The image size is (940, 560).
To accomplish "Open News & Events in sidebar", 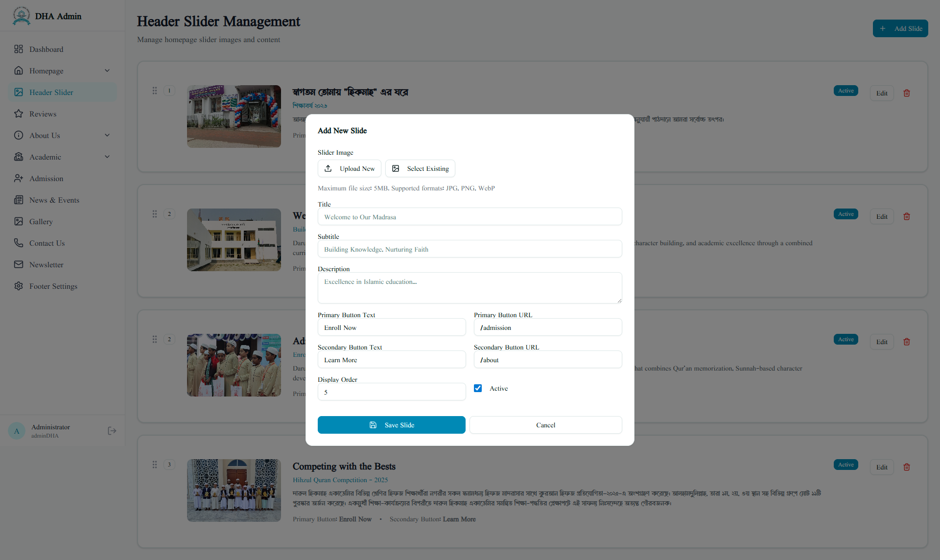I will tap(62, 200).
